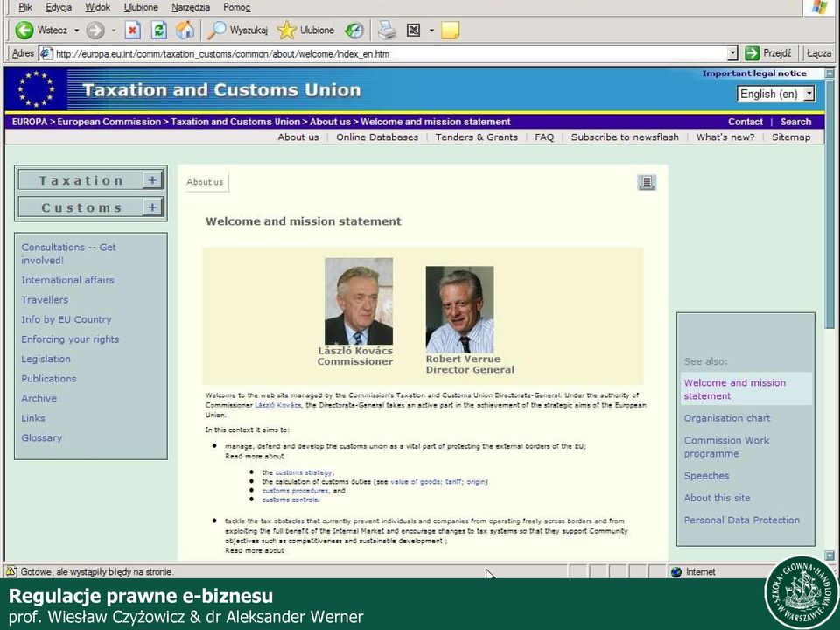This screenshot has width=840, height=630.
Task: Open the Contact link
Action: [x=745, y=122]
